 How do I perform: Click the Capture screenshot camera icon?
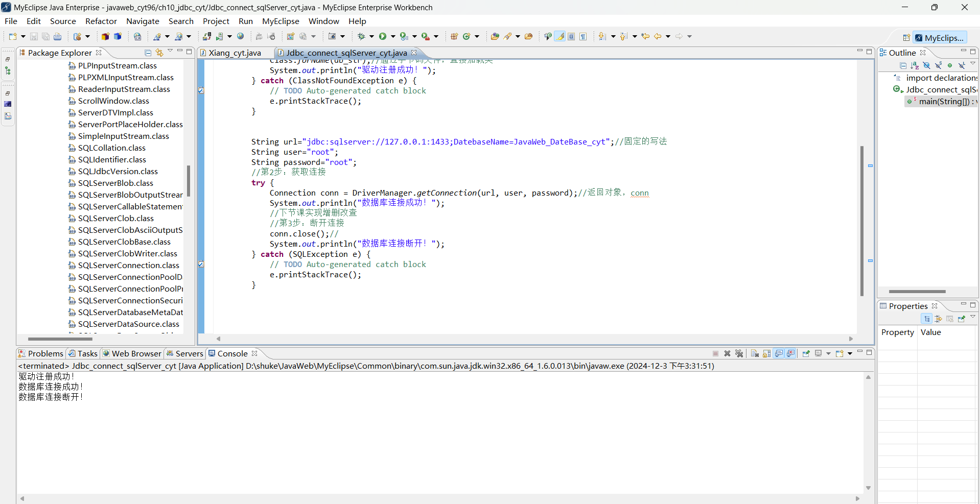pos(332,36)
